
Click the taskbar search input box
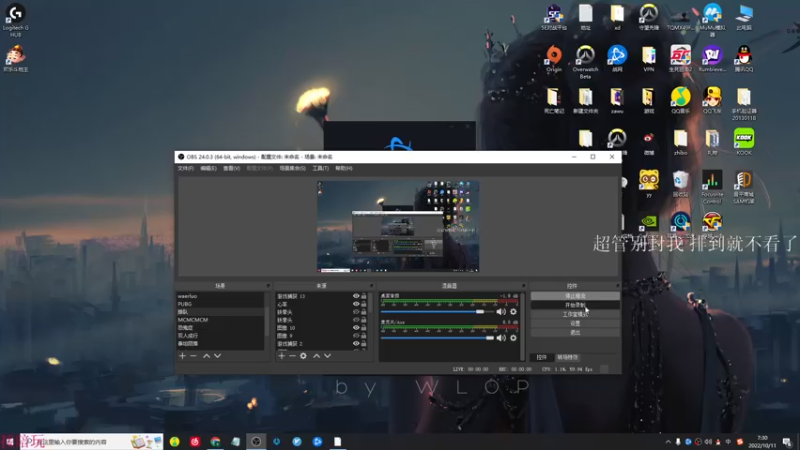(92, 442)
